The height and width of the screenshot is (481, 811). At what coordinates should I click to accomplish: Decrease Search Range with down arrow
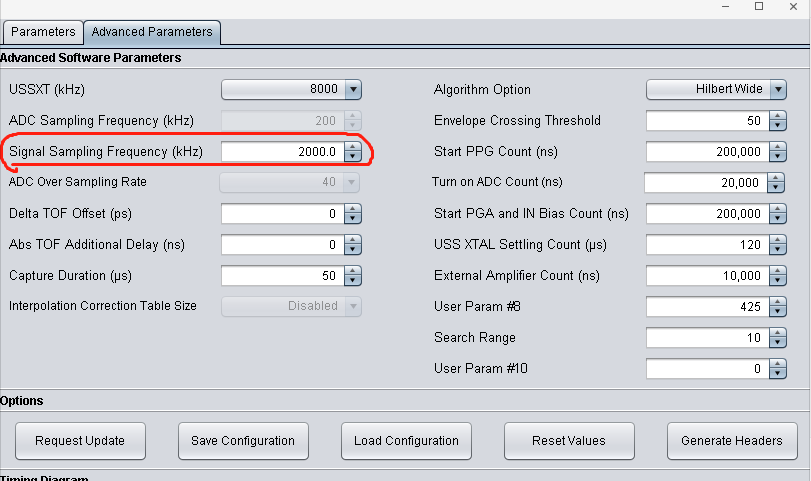[x=778, y=342]
